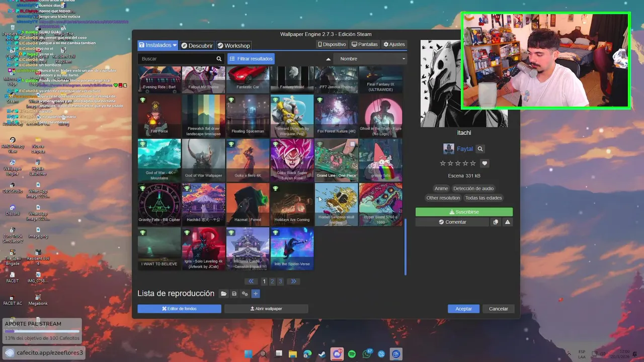Viewport: 644px width, 362px height.
Task: Click the Abrir wallpaper button
Action: [266, 309]
